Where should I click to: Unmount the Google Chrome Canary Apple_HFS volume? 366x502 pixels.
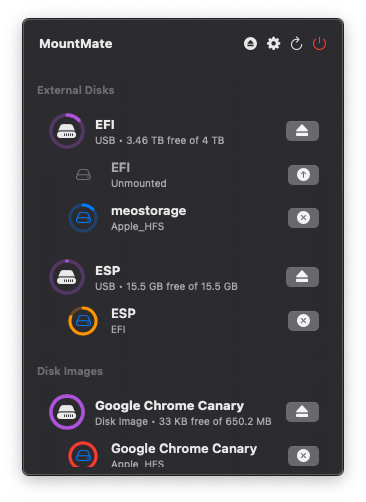tap(303, 456)
